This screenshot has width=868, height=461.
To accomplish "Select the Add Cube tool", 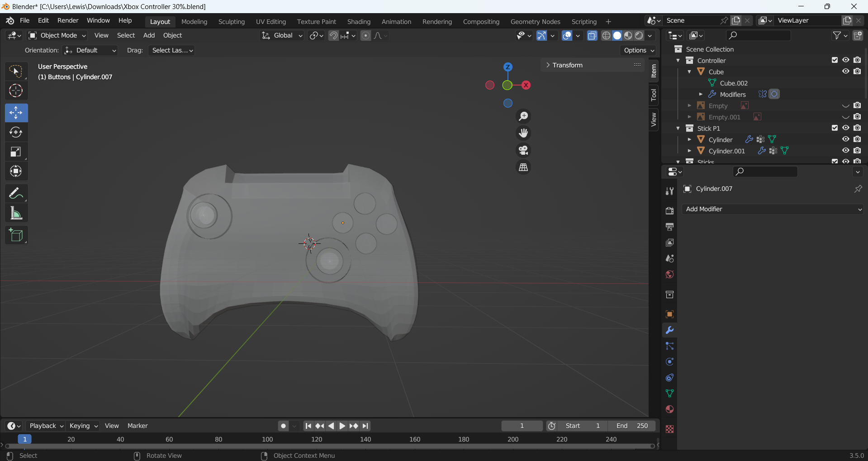I will (16, 235).
